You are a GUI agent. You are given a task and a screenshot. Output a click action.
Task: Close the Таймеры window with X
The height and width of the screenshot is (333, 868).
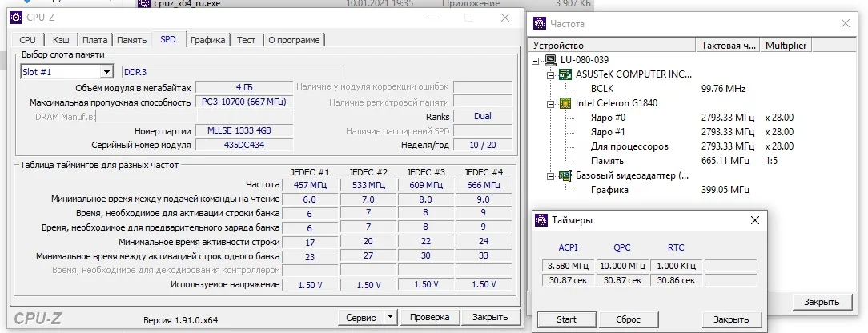754,220
